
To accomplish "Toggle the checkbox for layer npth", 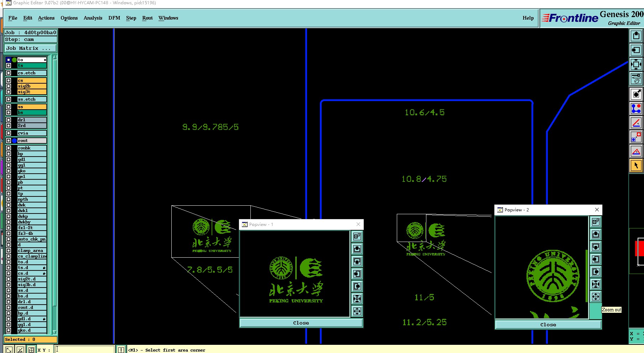I will click(9, 199).
